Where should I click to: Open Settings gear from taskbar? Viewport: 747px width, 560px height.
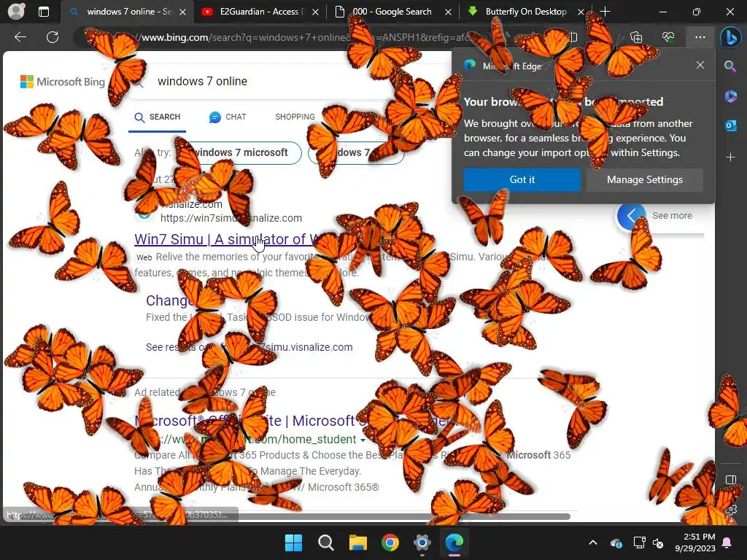422,542
